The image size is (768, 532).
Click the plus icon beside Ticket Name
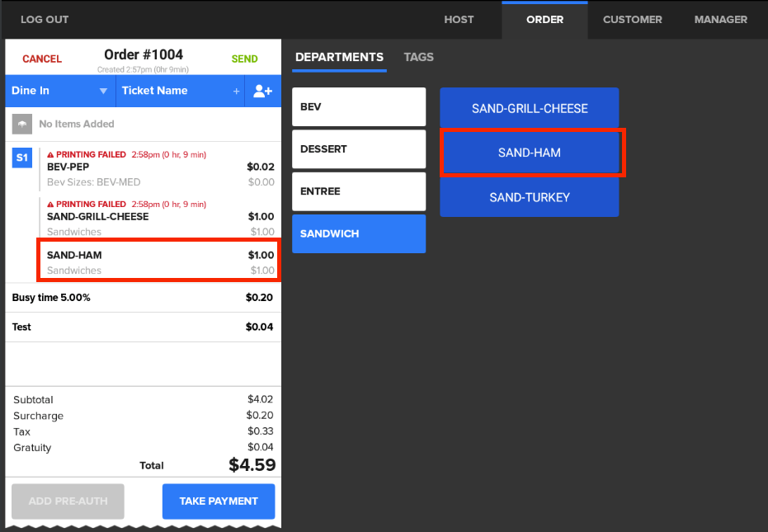pyautogui.click(x=237, y=92)
